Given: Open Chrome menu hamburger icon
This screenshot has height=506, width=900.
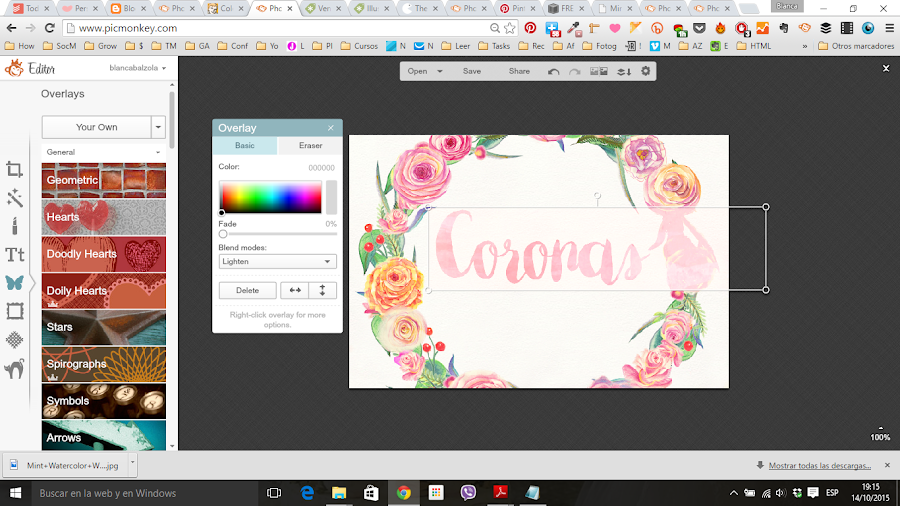Looking at the screenshot, I should point(889,28).
